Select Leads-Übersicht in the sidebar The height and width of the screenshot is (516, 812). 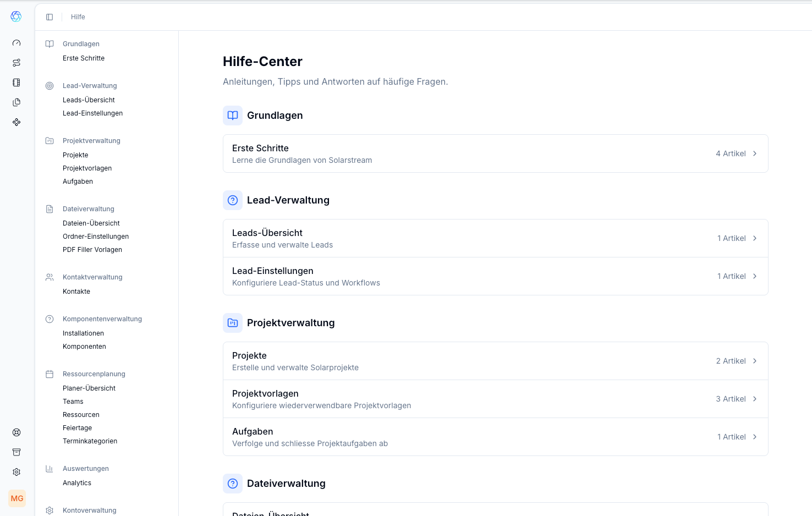click(89, 100)
